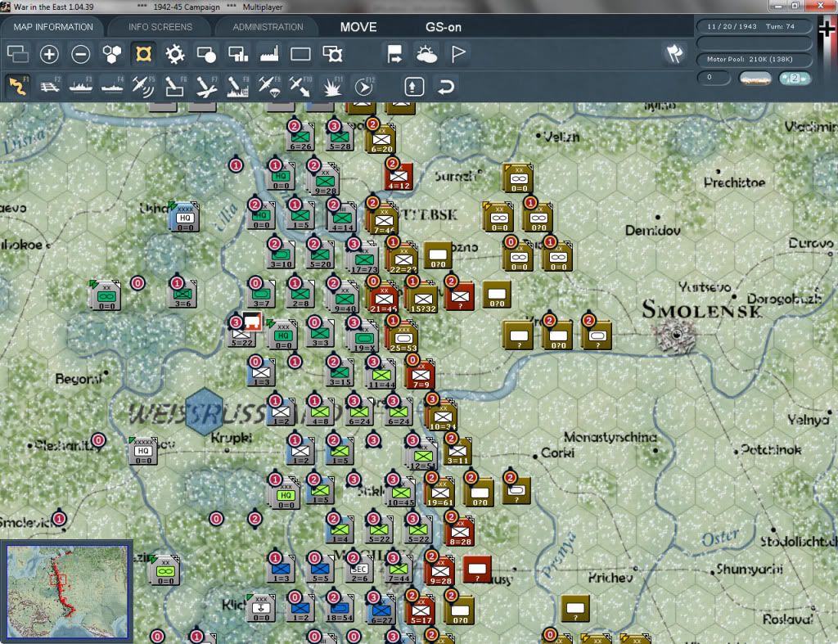This screenshot has height=644, width=838.
Task: Select the Bomb airfield mode (F7) icon
Action: tap(205, 86)
